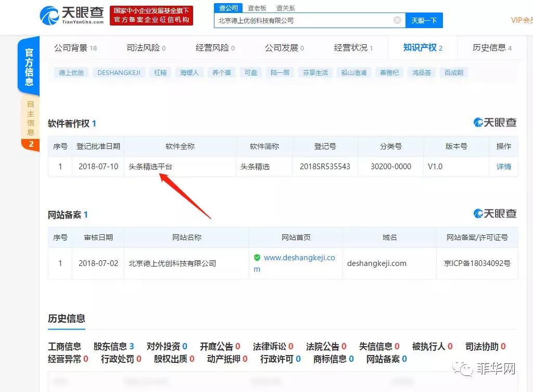Click the 2018-07-02 audit date cell
This screenshot has height=392, width=533.
point(98,263)
